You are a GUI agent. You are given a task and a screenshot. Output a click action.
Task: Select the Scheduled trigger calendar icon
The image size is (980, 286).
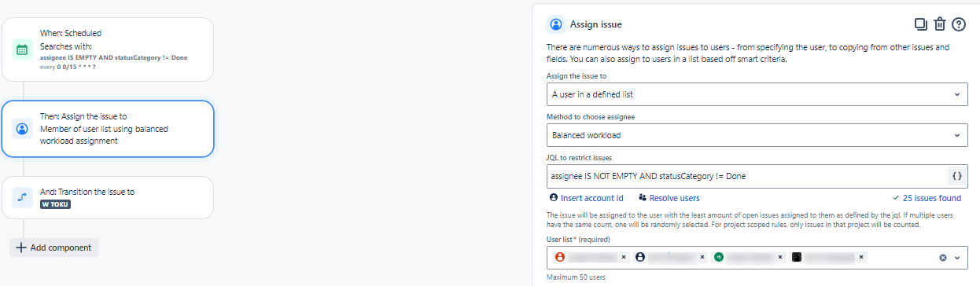point(22,49)
